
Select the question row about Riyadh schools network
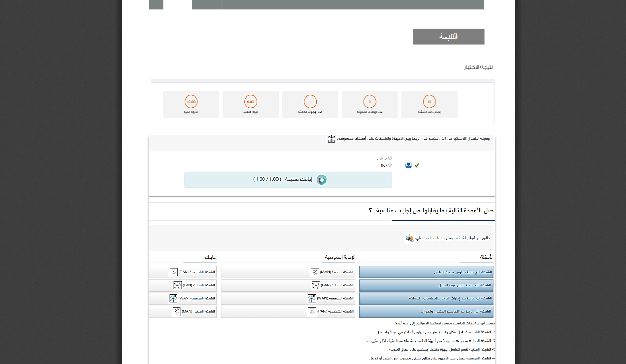point(426,272)
